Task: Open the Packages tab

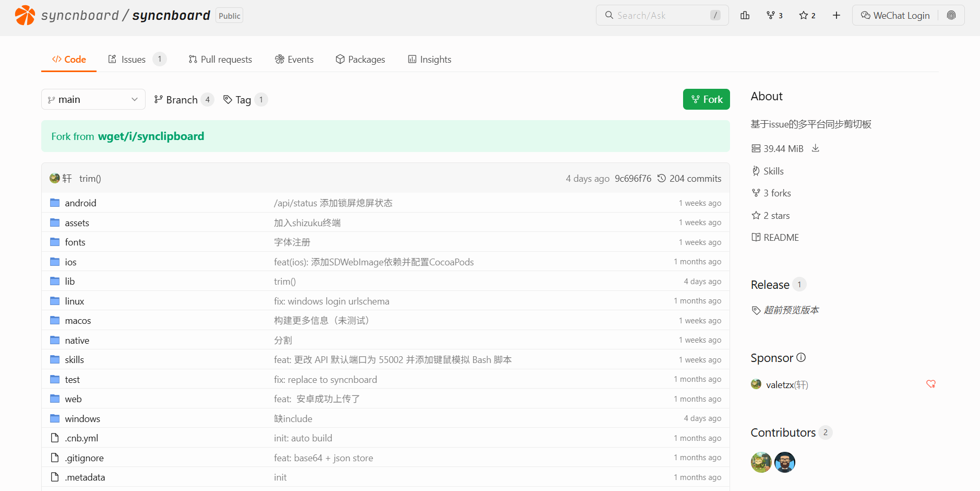Action: [360, 60]
